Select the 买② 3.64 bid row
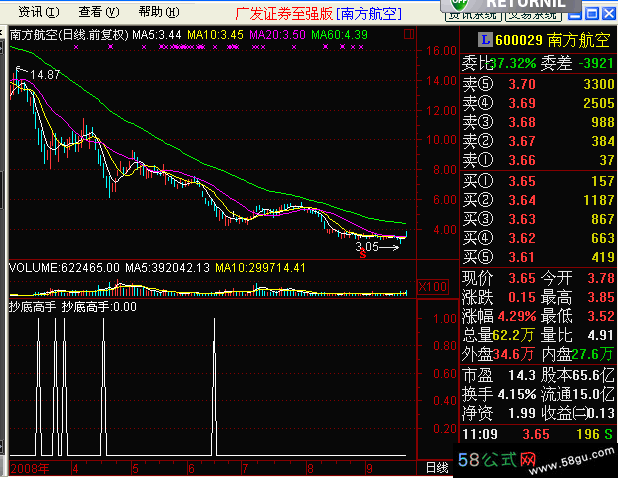 (538, 200)
